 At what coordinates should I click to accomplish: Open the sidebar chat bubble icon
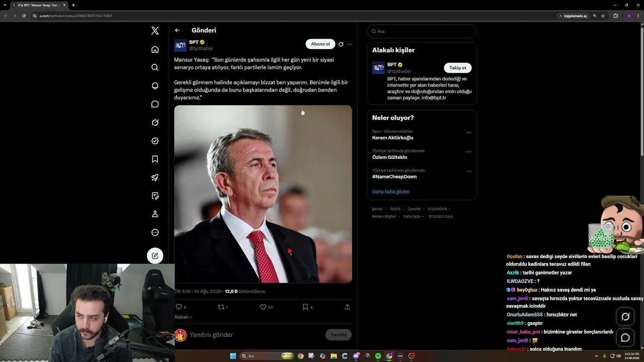click(x=155, y=104)
